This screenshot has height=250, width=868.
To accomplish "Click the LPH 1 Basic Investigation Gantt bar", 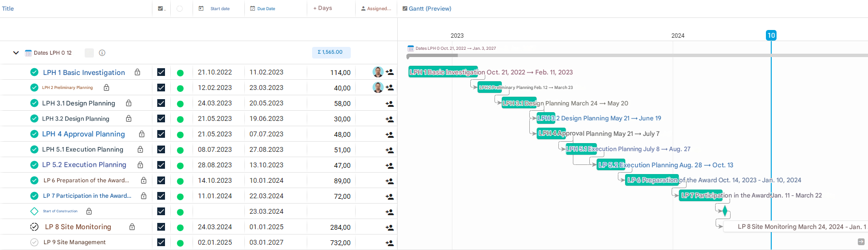I will 443,72.
